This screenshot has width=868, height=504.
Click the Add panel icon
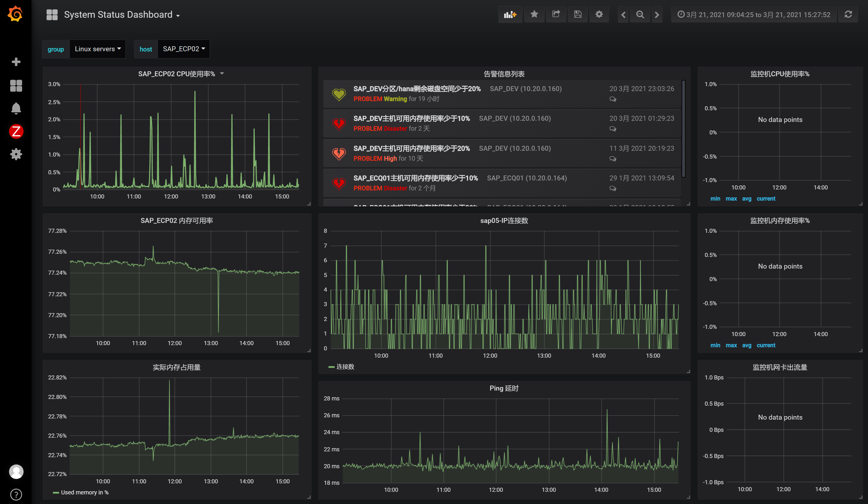point(510,15)
